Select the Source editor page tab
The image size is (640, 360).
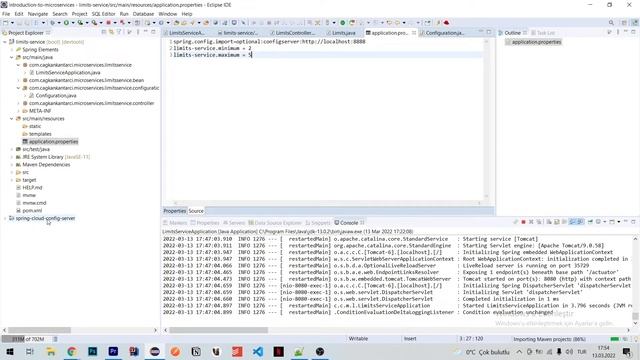(196, 211)
